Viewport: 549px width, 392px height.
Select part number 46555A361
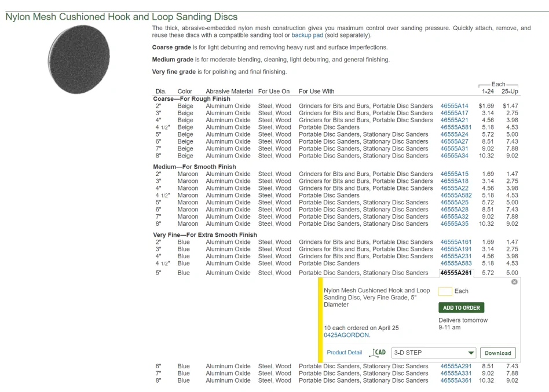pyautogui.click(x=456, y=380)
